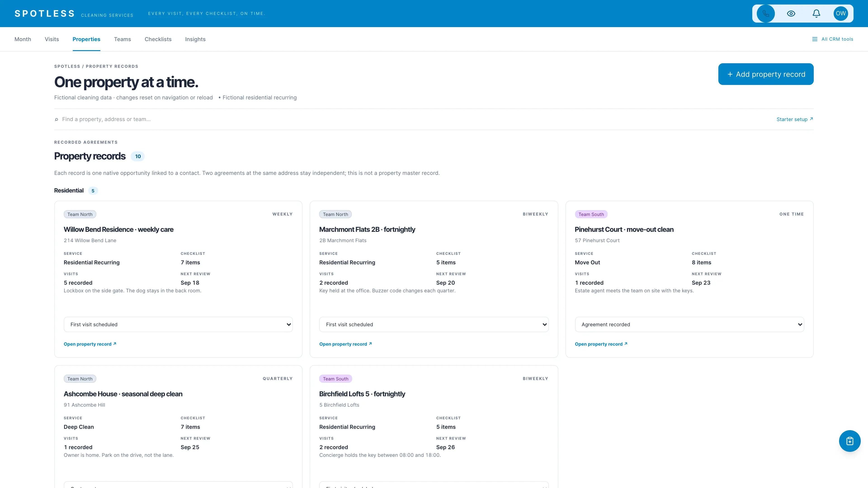Expand Willow Bend Residence status dropdown

(178, 324)
